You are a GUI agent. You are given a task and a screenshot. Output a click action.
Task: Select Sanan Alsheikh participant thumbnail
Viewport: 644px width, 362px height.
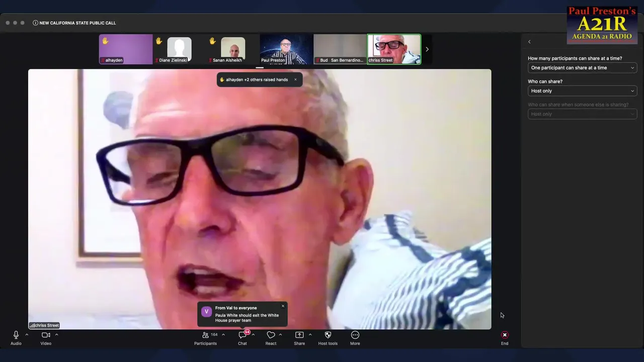(233, 49)
